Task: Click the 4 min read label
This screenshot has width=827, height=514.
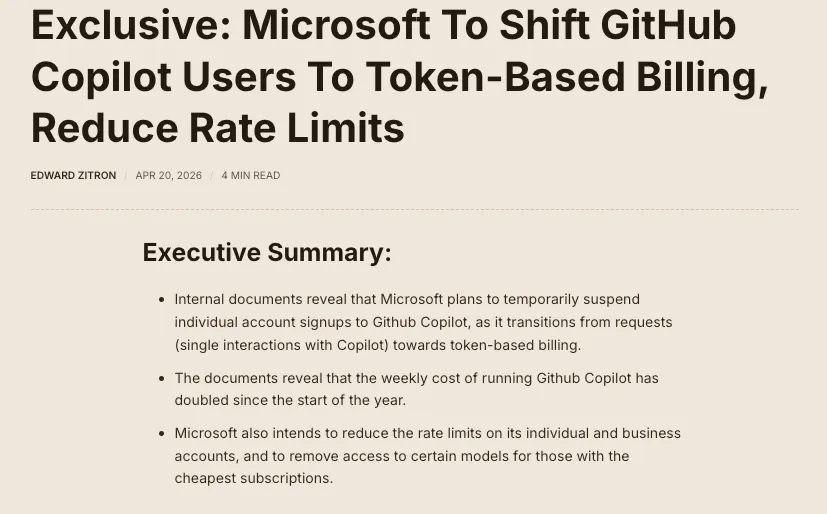Action: click(x=250, y=176)
